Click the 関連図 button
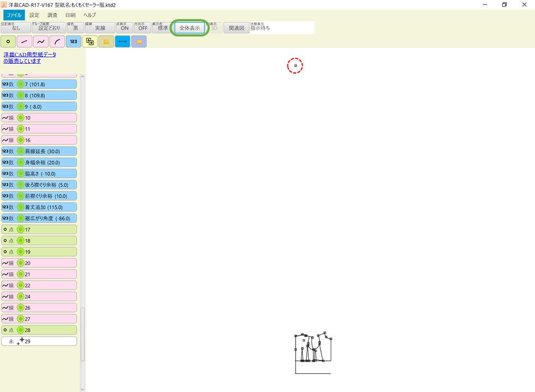 pos(236,27)
